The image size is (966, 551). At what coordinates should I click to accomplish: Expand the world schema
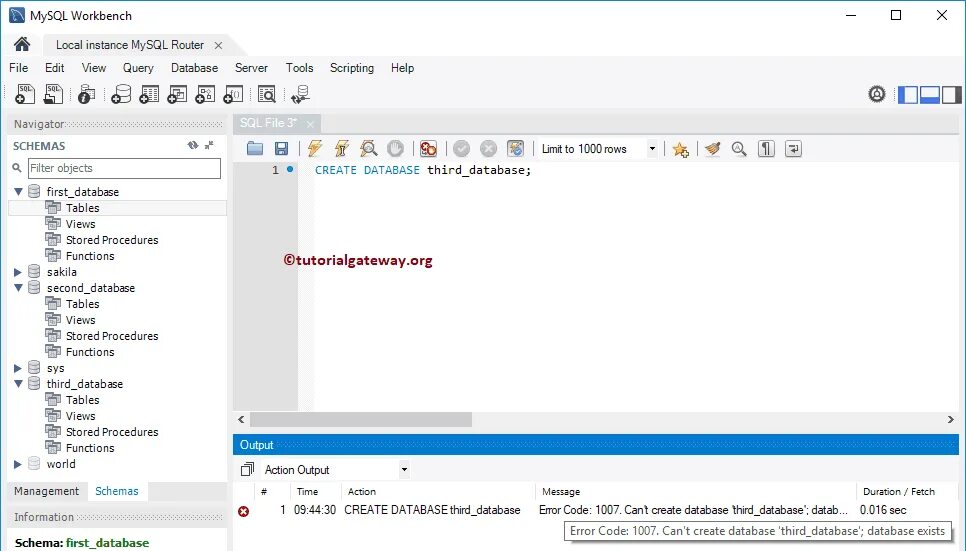click(x=18, y=464)
